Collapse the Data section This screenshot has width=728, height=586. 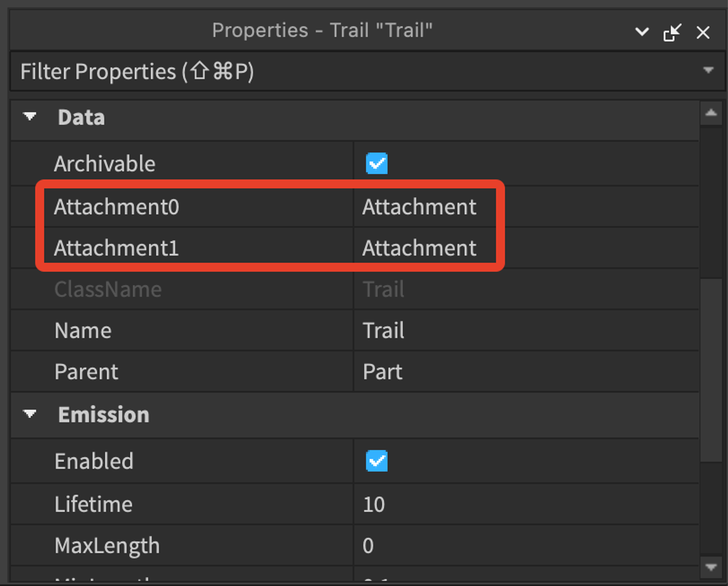click(x=30, y=117)
